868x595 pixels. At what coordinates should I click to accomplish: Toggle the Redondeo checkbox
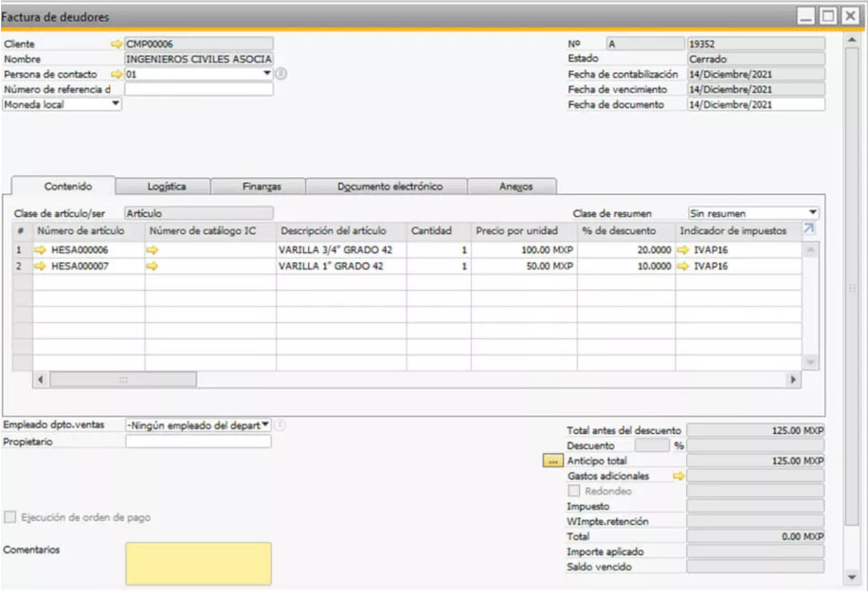pos(573,491)
